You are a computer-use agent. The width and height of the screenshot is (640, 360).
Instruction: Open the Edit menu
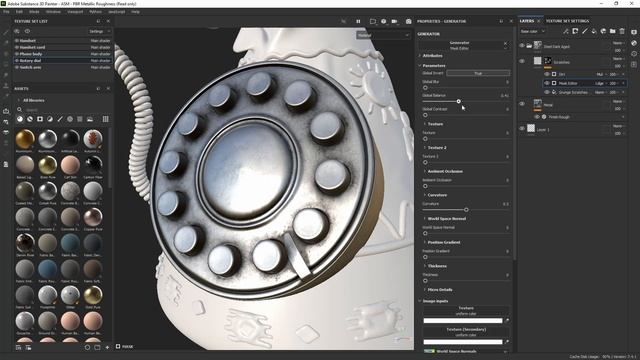(19, 12)
